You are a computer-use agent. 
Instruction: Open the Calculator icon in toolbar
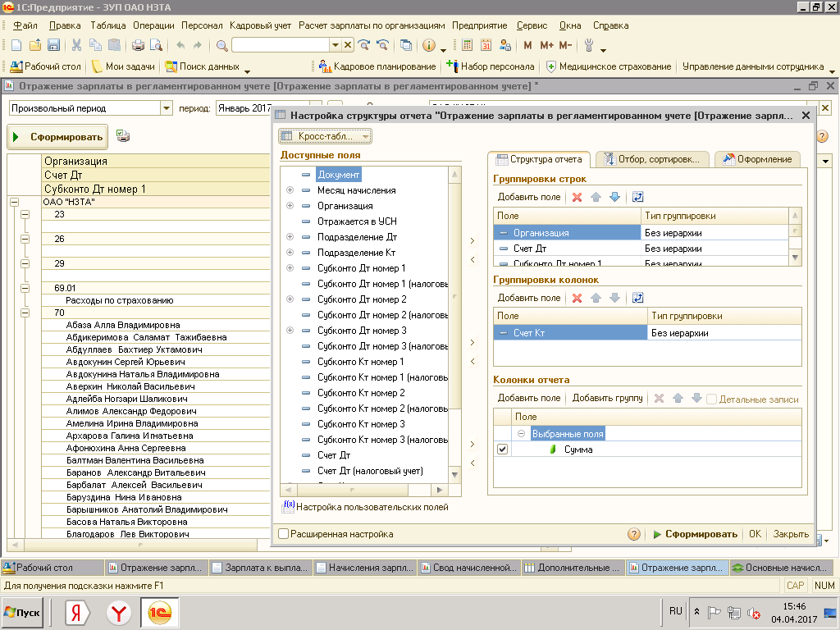click(x=467, y=46)
